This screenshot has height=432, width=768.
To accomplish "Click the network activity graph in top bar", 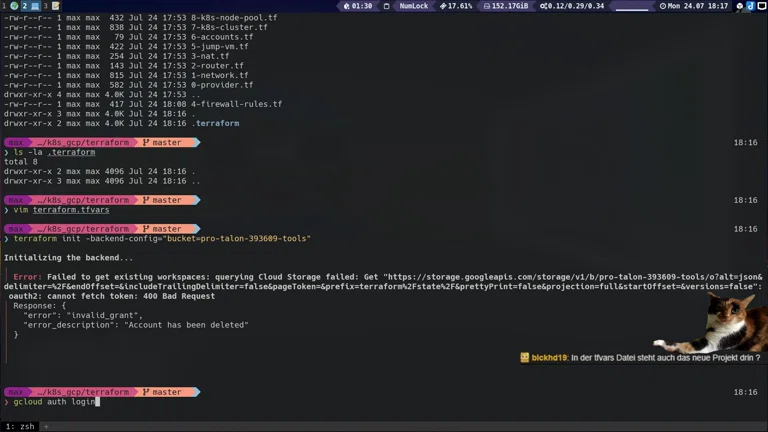I will [630, 6].
